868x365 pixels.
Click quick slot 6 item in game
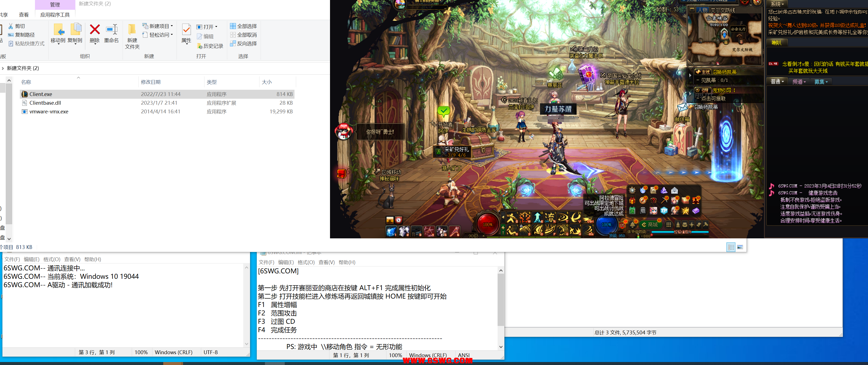click(454, 231)
